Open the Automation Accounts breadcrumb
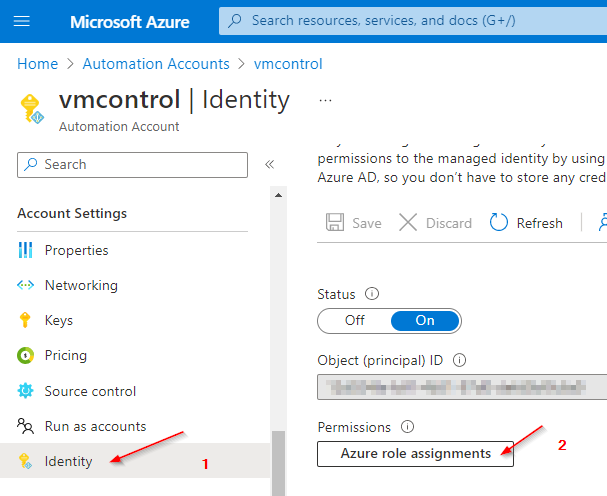Image resolution: width=607 pixels, height=496 pixels. click(156, 64)
